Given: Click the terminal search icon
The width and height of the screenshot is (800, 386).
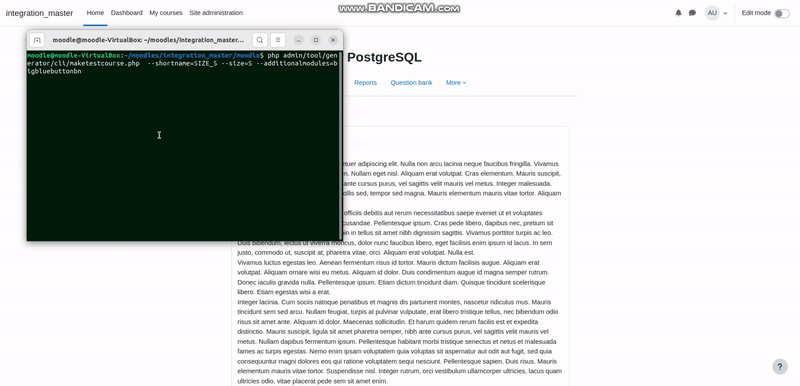Looking at the screenshot, I should tap(260, 40).
